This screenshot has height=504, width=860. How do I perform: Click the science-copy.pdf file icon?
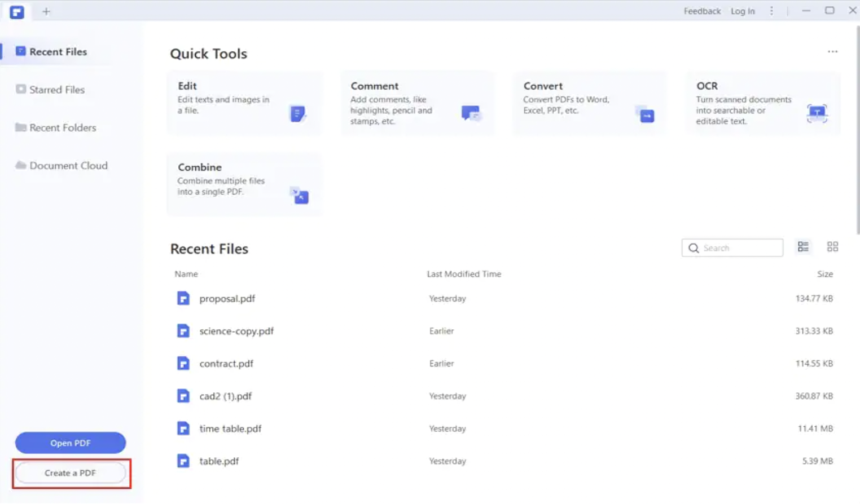click(x=183, y=331)
